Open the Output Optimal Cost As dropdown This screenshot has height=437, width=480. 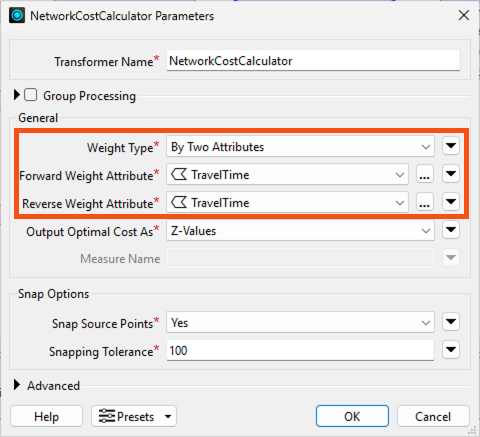pyautogui.click(x=300, y=230)
